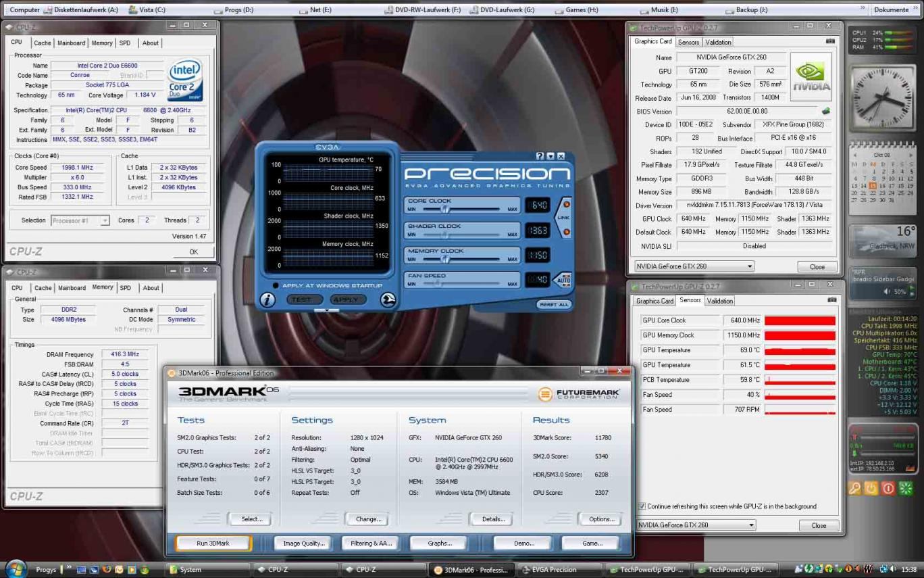Click the EVGA Precision help question mark
This screenshot has width=924, height=578.
pyautogui.click(x=540, y=156)
